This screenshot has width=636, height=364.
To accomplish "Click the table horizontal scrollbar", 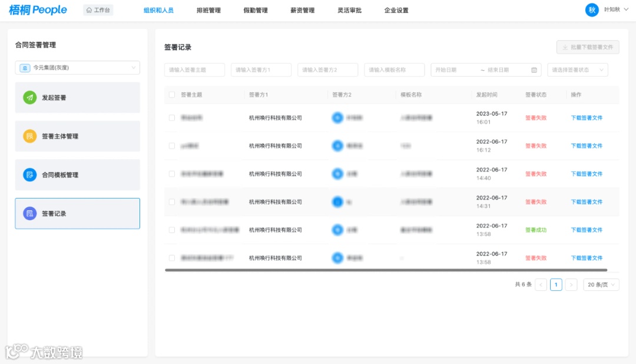I will click(x=386, y=270).
